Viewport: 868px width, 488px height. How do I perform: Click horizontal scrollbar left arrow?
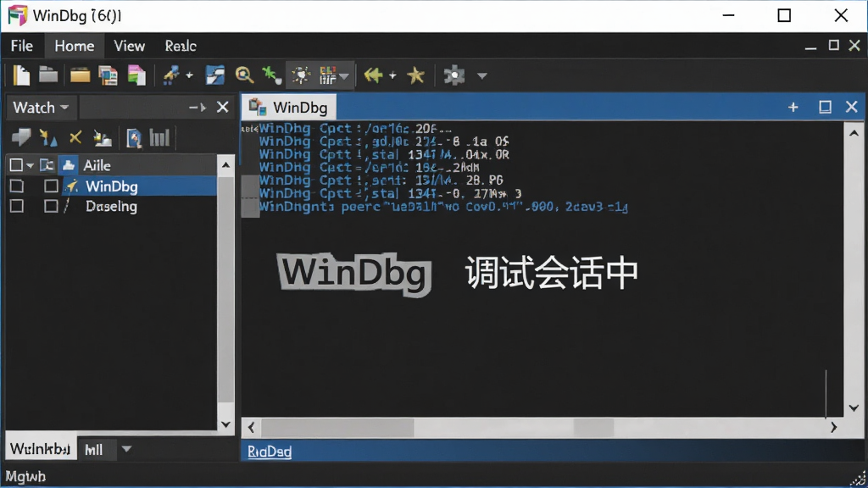(x=251, y=427)
